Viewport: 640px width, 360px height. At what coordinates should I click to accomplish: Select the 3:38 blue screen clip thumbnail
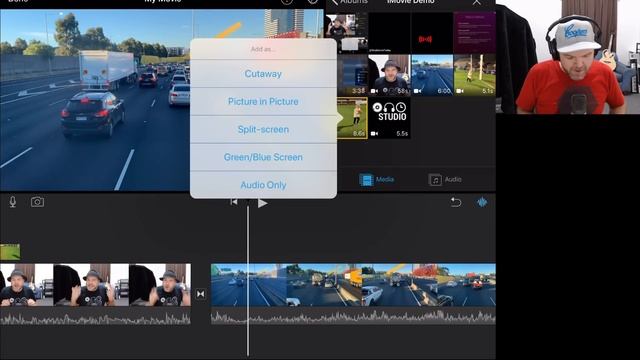click(353, 75)
